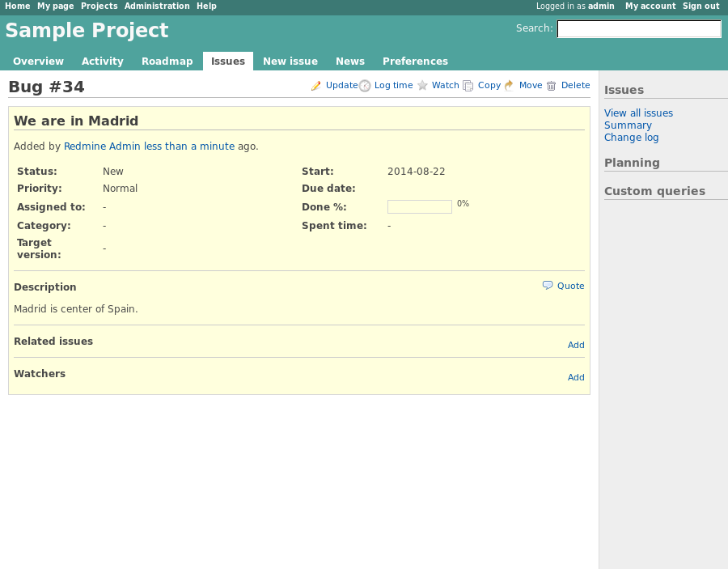The width and height of the screenshot is (728, 569).
Task: Open Help in top menu
Action: tap(206, 6)
